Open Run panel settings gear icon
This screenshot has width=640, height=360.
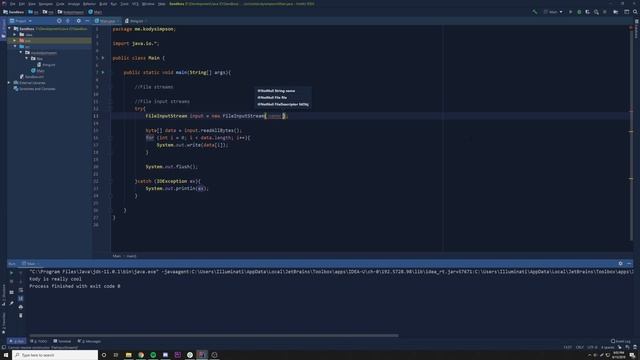click(620, 264)
